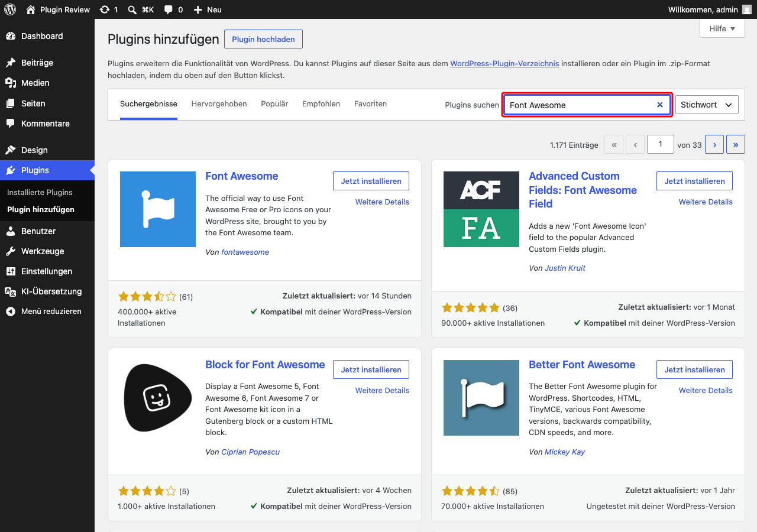Image resolution: width=757 pixels, height=532 pixels.
Task: Click the Block for Font Awesome icon
Action: pyautogui.click(x=158, y=398)
